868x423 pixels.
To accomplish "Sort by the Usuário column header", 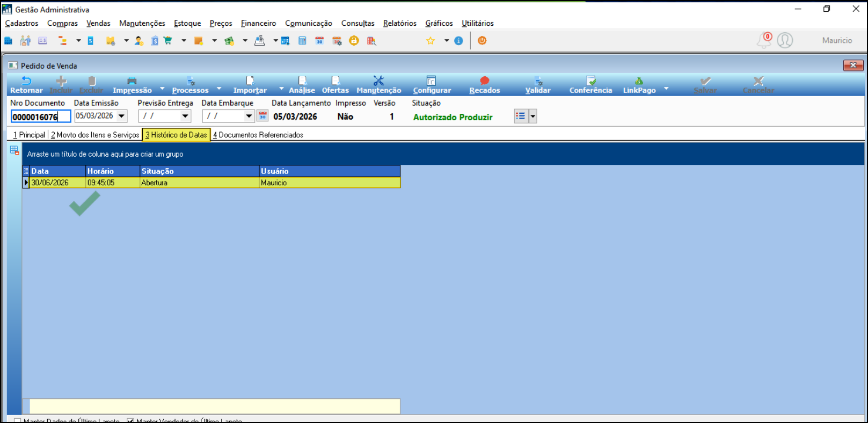I will click(x=330, y=171).
